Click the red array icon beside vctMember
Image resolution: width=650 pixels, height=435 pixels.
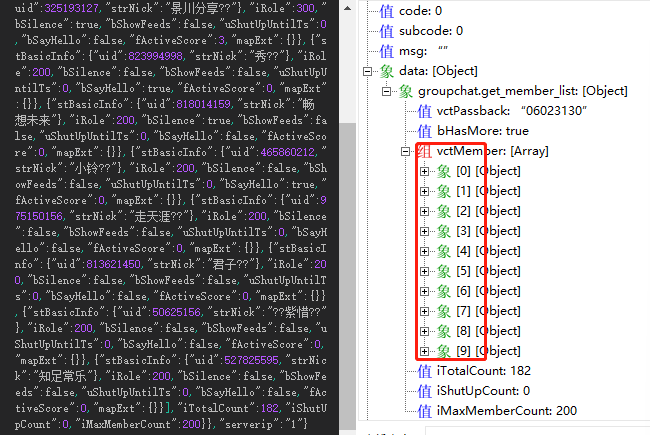(424, 151)
